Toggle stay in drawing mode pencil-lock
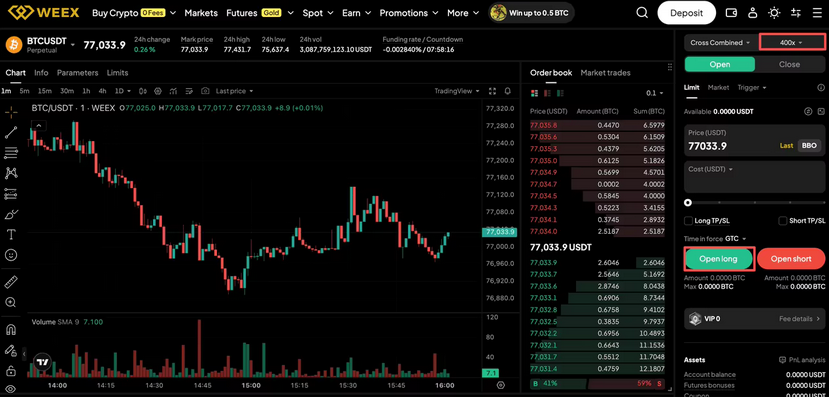 point(11,350)
